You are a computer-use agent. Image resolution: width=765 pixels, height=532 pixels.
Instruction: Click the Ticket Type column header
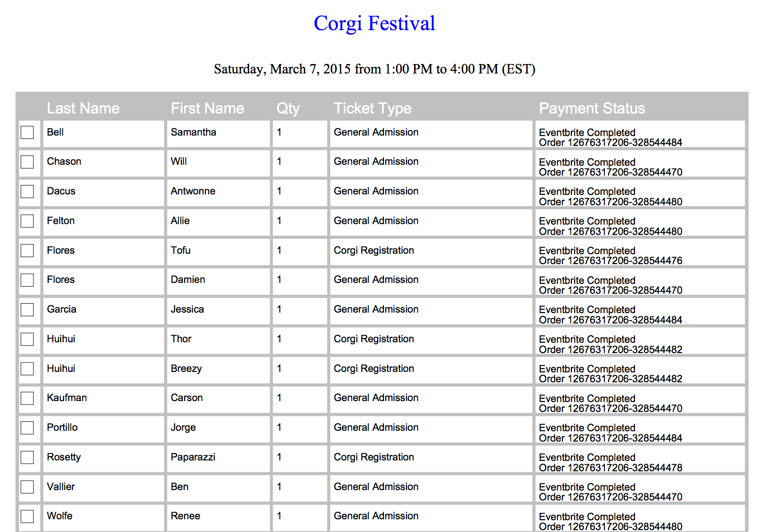pyautogui.click(x=373, y=108)
